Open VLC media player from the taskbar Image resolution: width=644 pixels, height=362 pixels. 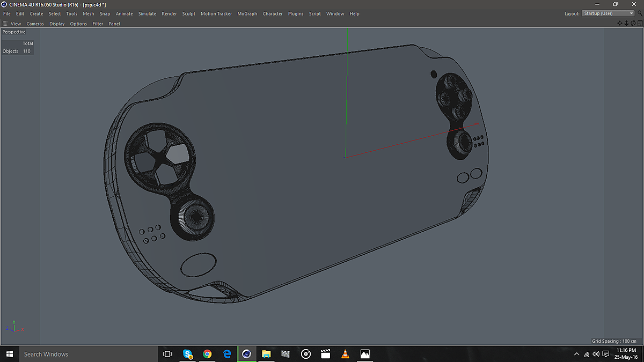345,354
